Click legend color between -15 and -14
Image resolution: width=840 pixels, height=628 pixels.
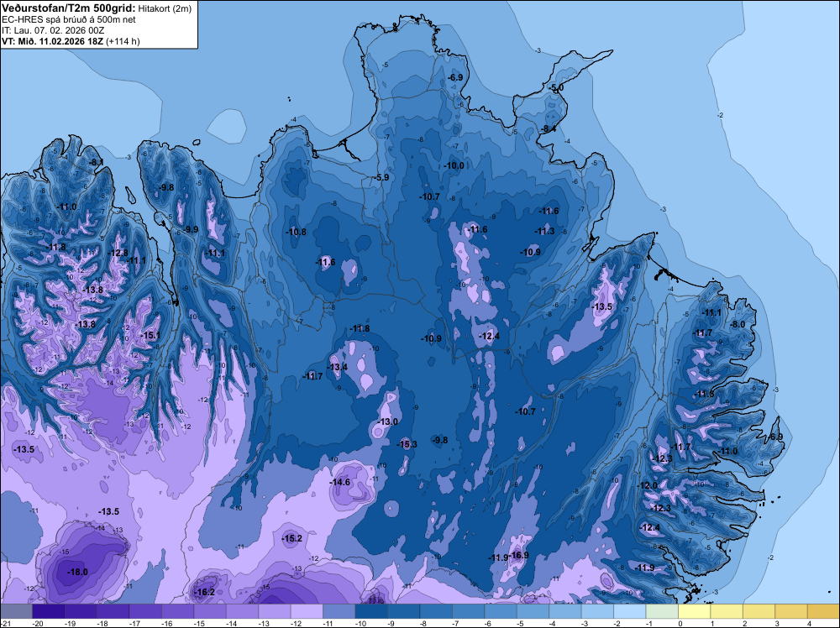tap(210, 611)
